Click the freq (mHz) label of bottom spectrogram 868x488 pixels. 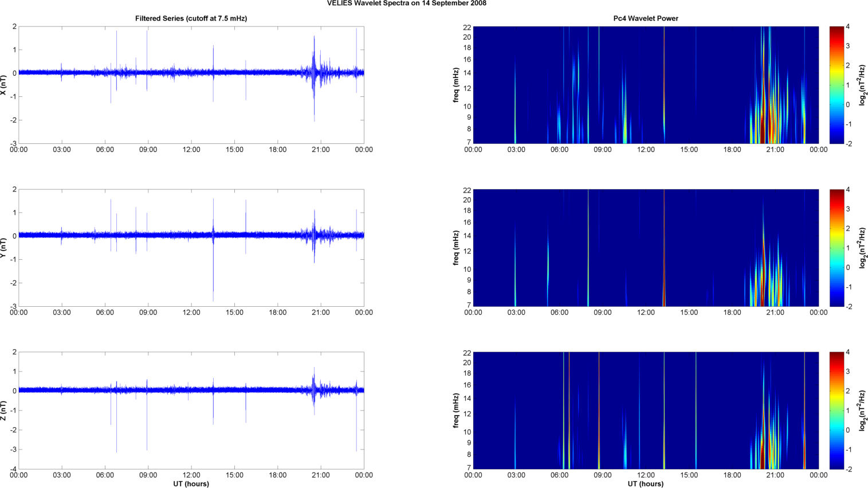tap(456, 411)
